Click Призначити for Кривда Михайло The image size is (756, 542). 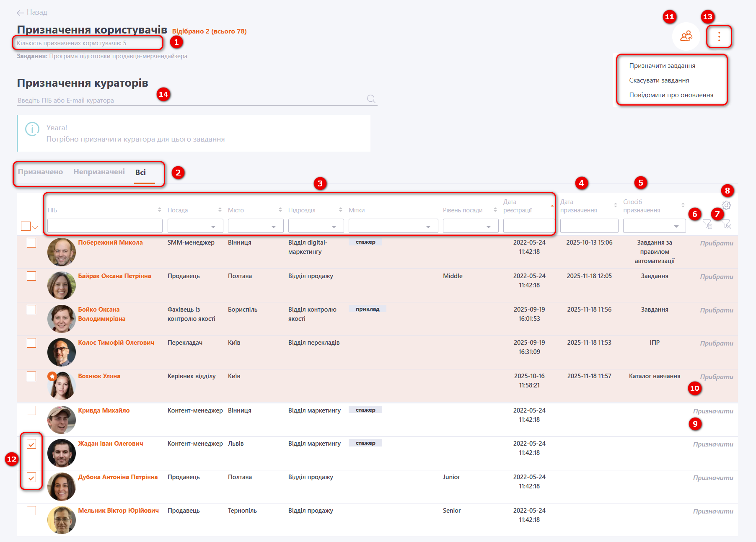[713, 411]
